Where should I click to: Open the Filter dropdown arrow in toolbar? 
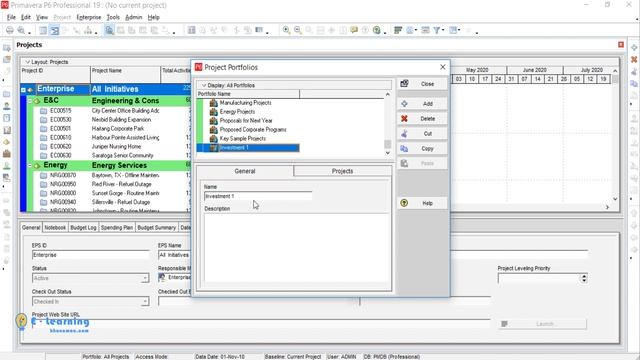tap(443, 30)
